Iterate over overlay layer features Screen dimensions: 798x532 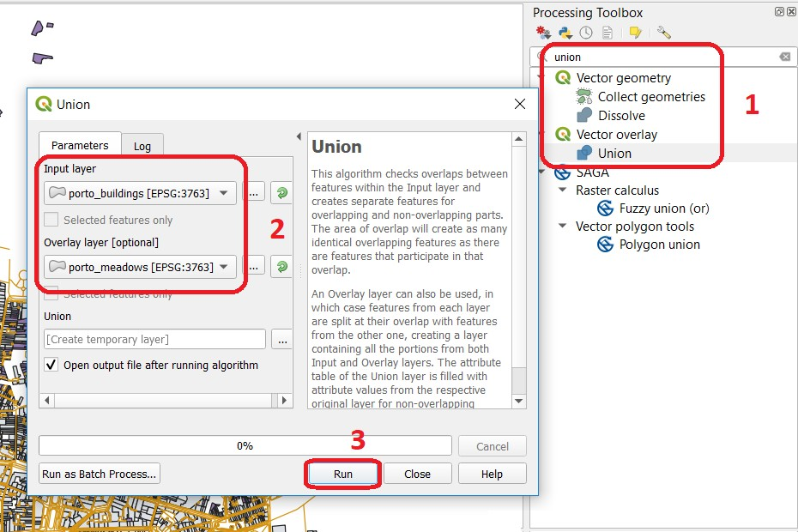[x=282, y=267]
